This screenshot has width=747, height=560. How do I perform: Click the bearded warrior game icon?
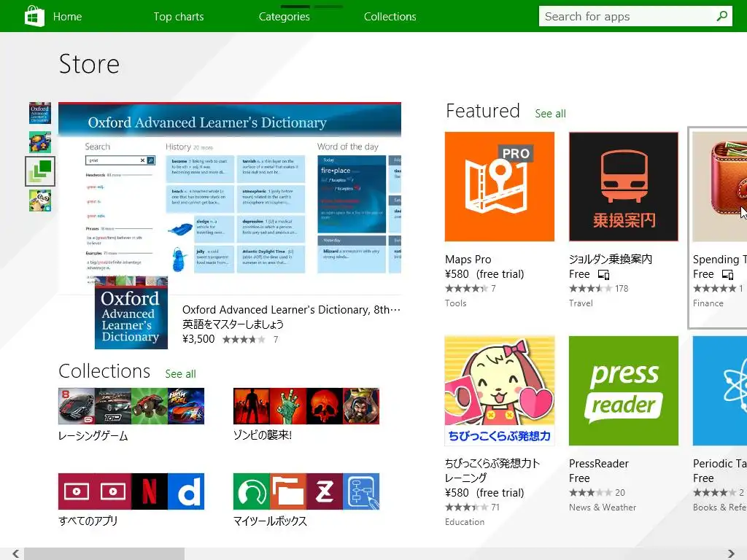pyautogui.click(x=361, y=406)
